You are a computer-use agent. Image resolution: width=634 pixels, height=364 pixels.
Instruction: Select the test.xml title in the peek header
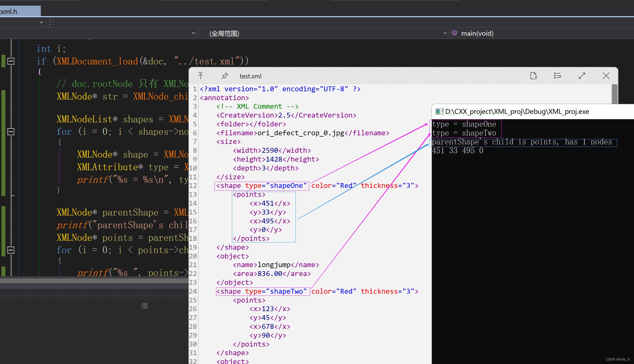250,76
